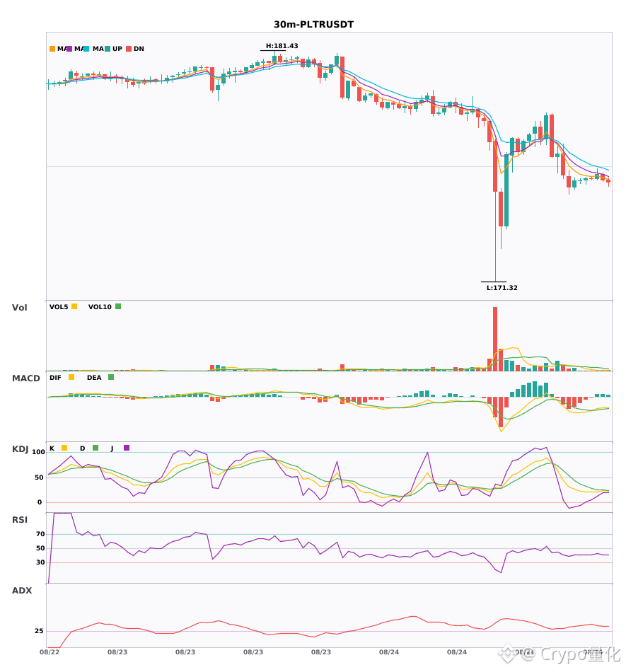This screenshot has width=626, height=672.
Task: Click the orange MA legend swatch
Action: 52,49
